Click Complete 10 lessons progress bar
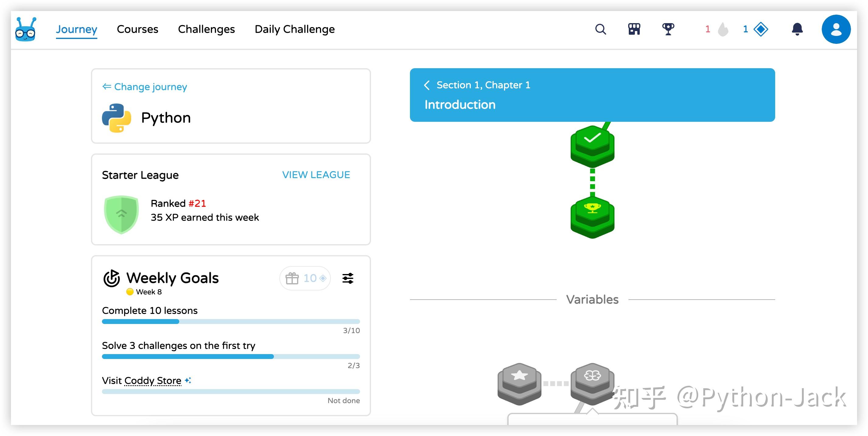Image resolution: width=868 pixels, height=436 pixels. click(x=231, y=321)
